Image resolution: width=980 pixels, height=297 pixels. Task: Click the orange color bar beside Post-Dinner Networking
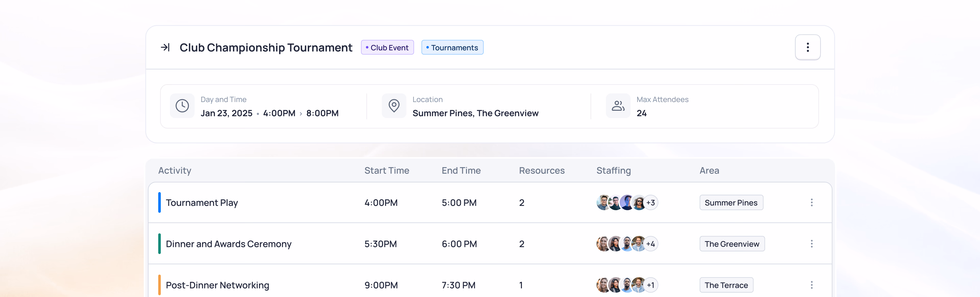click(x=160, y=285)
